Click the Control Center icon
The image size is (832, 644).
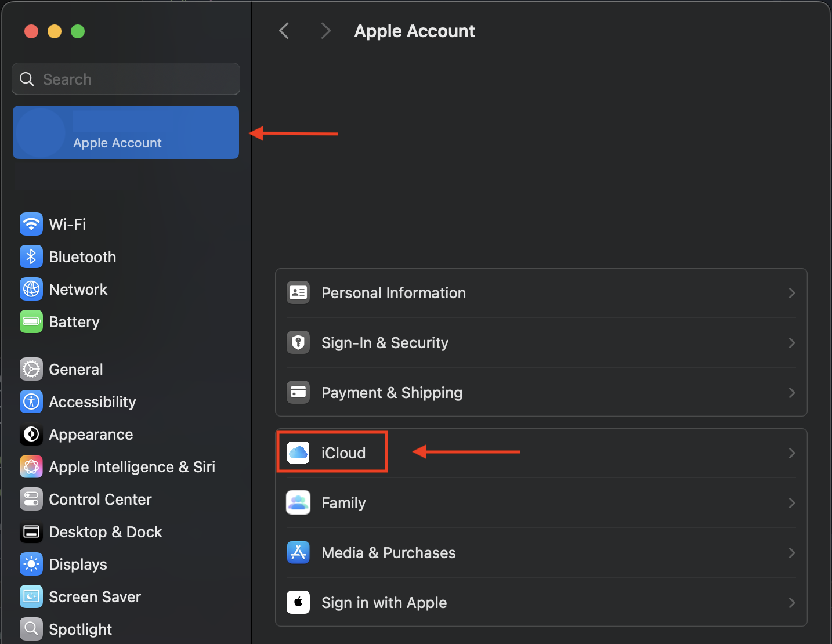click(31, 499)
